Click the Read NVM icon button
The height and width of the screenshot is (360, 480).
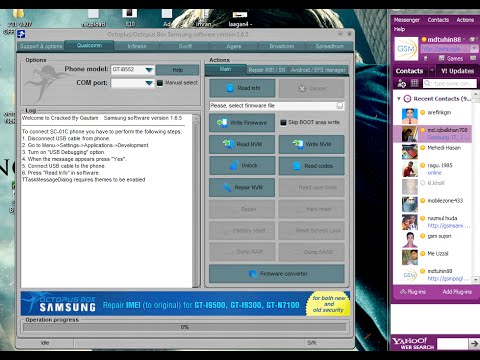pos(242,144)
